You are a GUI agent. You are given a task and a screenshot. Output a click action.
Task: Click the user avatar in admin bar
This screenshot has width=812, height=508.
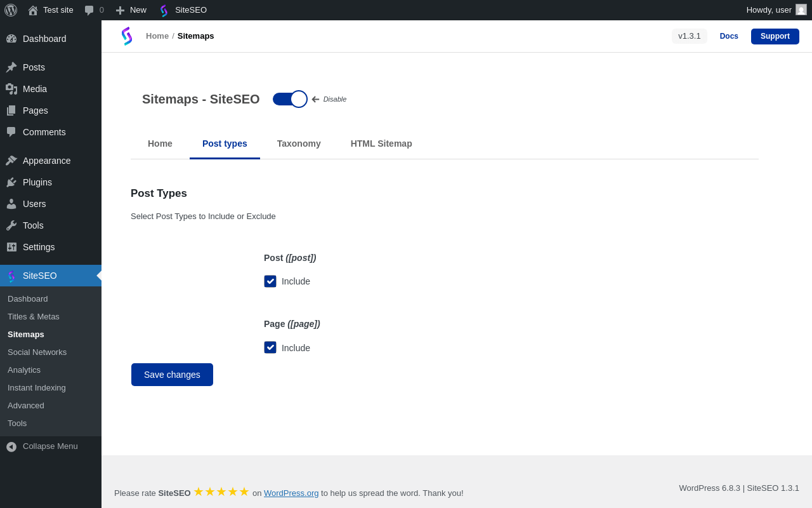coord(801,10)
